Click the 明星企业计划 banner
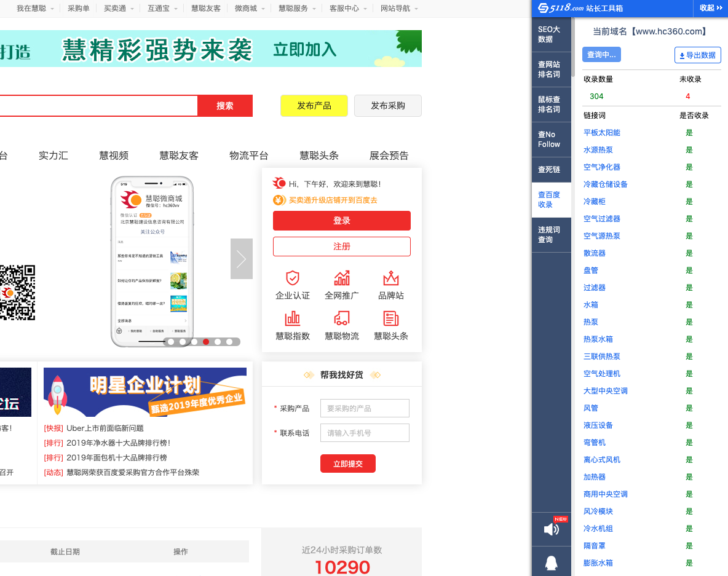Image resolution: width=728 pixels, height=576 pixels. click(145, 392)
